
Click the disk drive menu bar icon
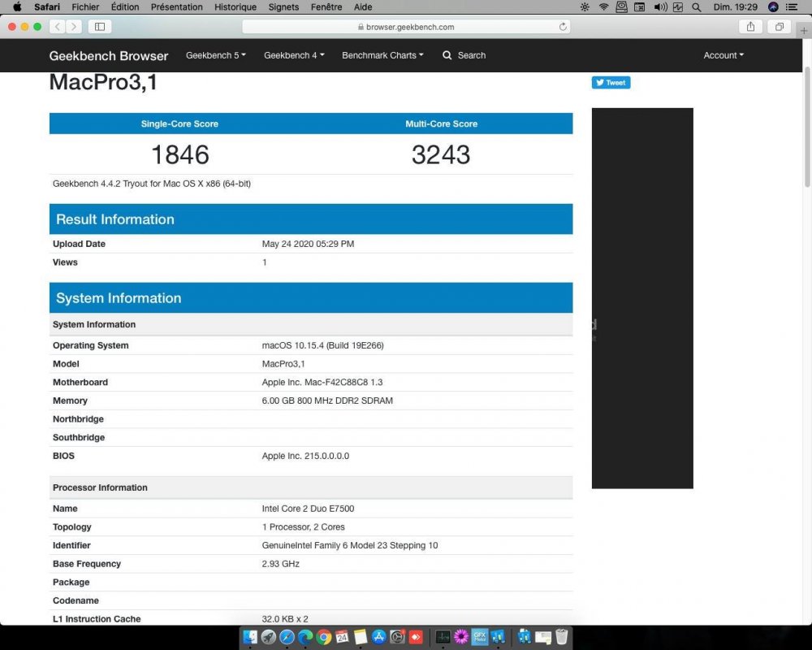621,6
